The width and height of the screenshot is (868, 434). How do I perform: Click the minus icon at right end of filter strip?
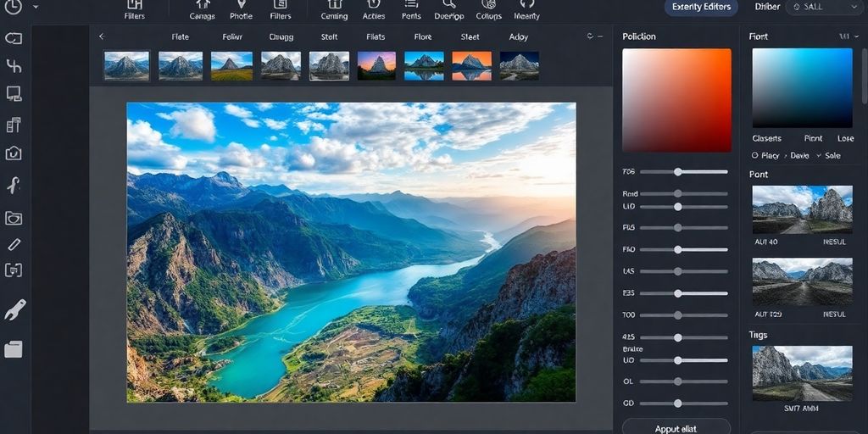pos(599,36)
